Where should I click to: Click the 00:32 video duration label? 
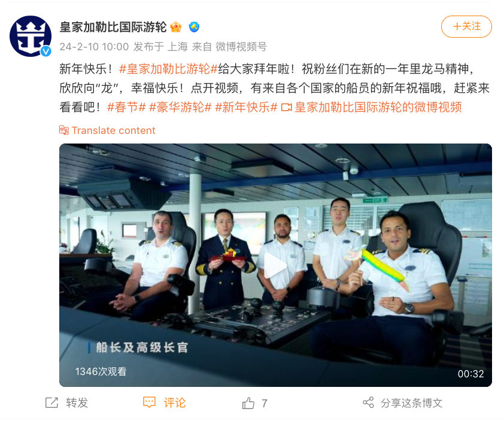pyautogui.click(x=470, y=374)
